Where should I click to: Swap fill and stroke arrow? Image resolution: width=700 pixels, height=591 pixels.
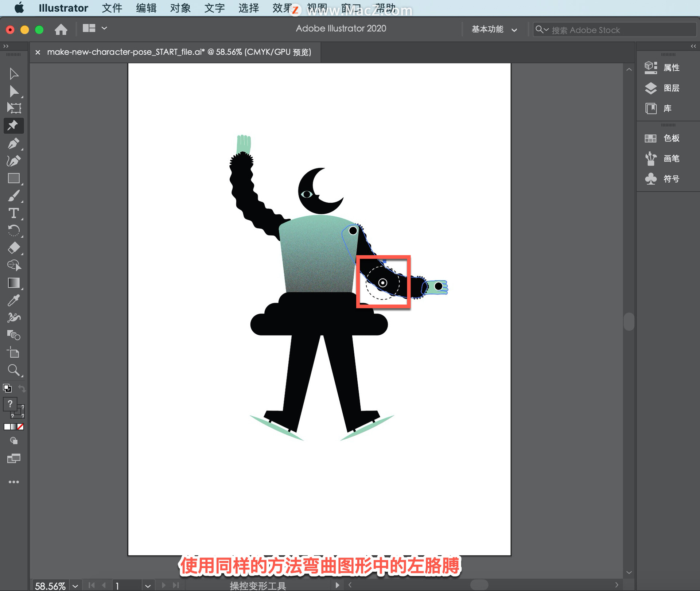(x=22, y=389)
